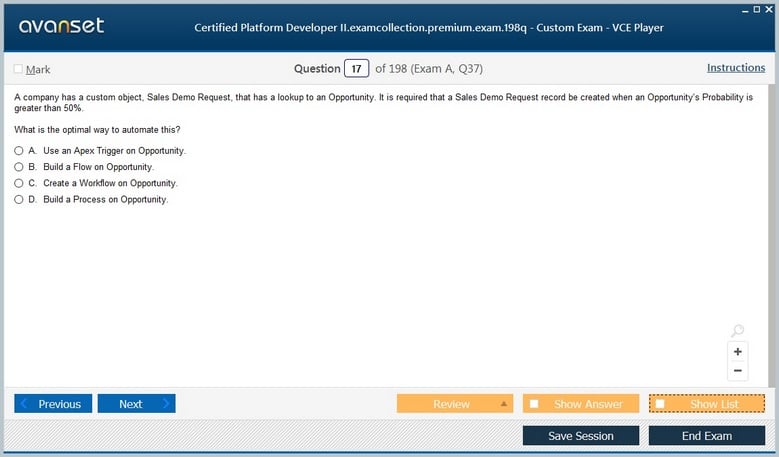Click 'of 198 (Exam A, Q37)' text

(429, 69)
